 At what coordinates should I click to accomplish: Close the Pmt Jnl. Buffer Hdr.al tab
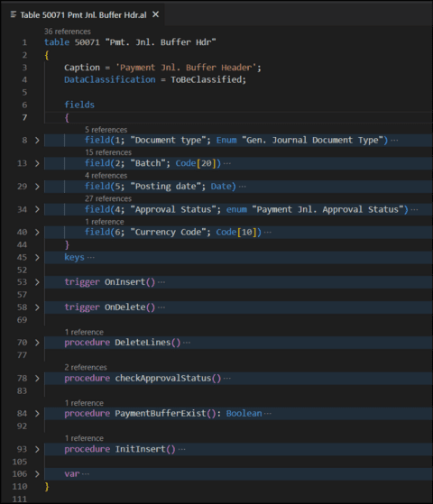[x=156, y=14]
